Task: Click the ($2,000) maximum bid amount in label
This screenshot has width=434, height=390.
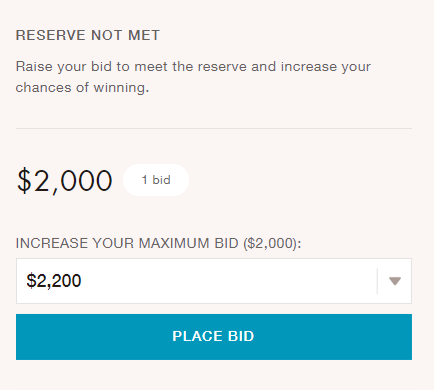Action: 271,243
